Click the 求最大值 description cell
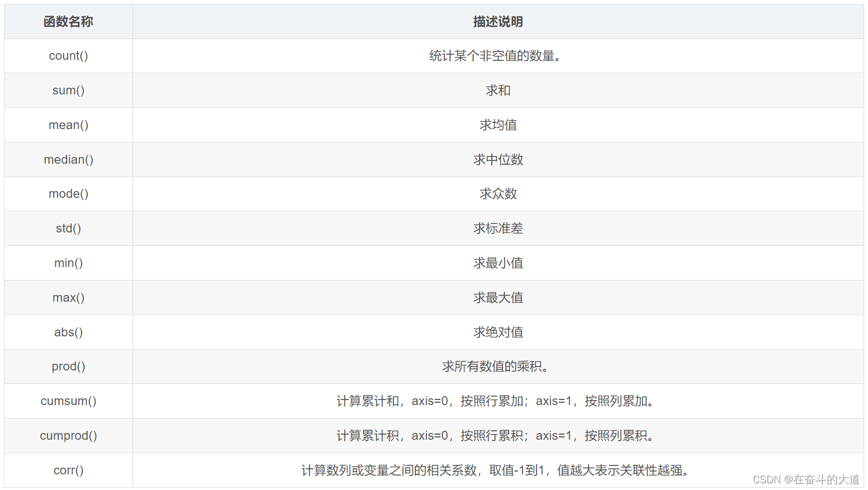Image resolution: width=868 pixels, height=490 pixels. click(x=498, y=298)
